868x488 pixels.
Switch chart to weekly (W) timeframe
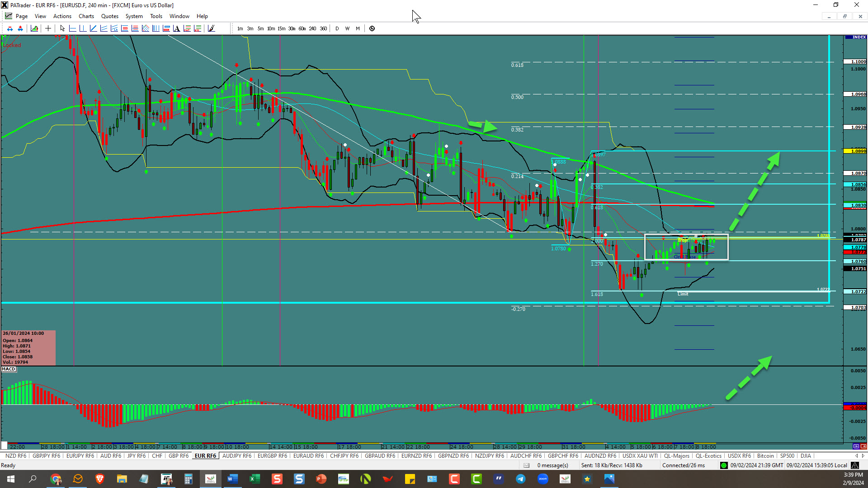pyautogui.click(x=347, y=28)
